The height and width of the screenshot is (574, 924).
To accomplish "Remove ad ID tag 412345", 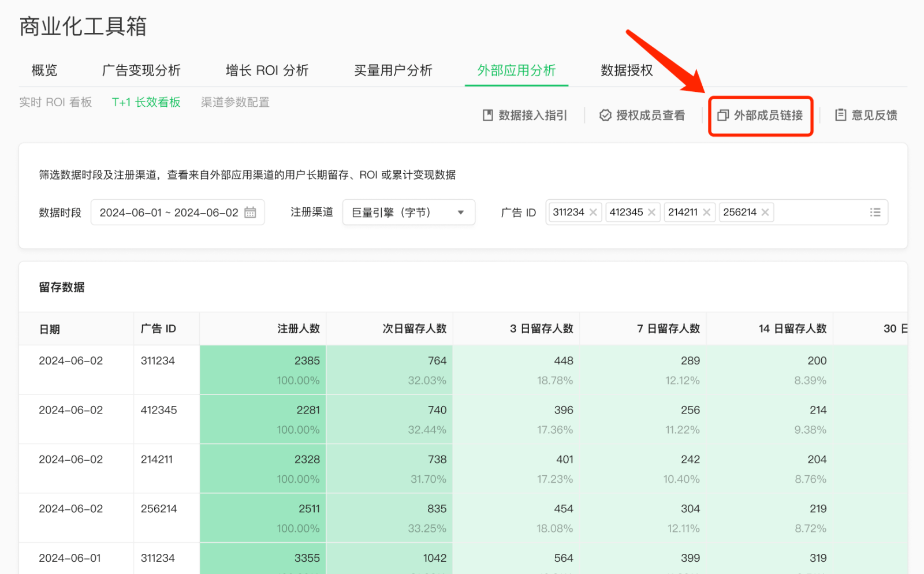I will click(x=651, y=213).
